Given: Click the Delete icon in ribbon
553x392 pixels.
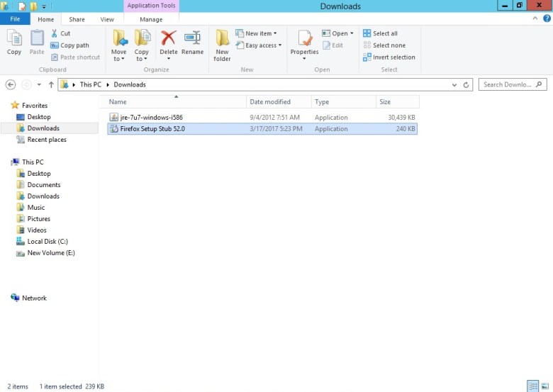Looking at the screenshot, I should (x=168, y=40).
